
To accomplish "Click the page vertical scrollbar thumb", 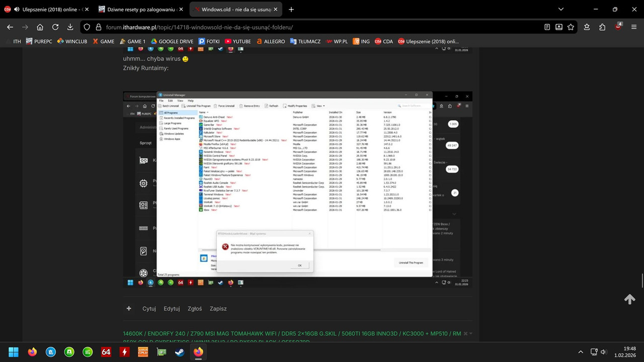I will coord(641,281).
